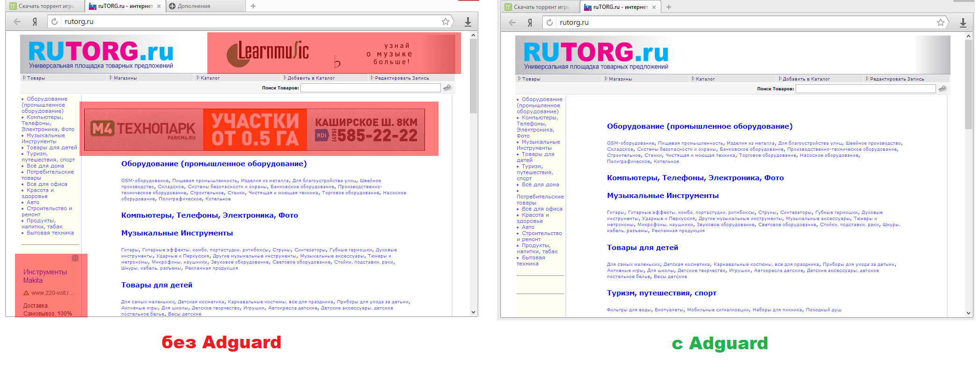This screenshot has width=980, height=382.
Task: Open Инструменты Makita ad link
Action: [x=45, y=276]
